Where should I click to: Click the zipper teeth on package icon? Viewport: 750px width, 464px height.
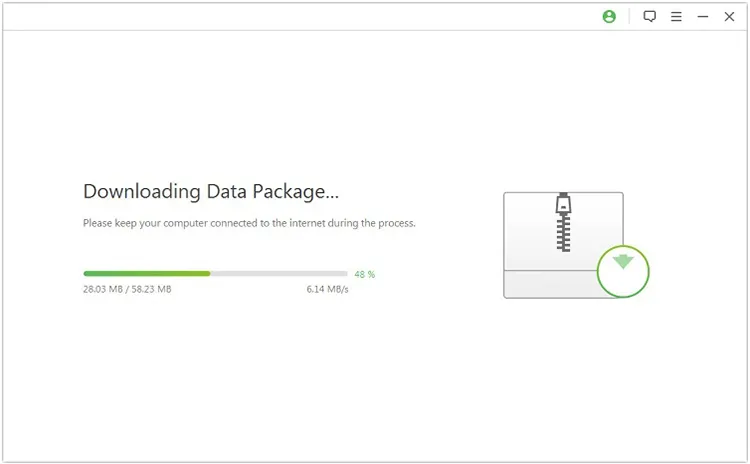[563, 232]
